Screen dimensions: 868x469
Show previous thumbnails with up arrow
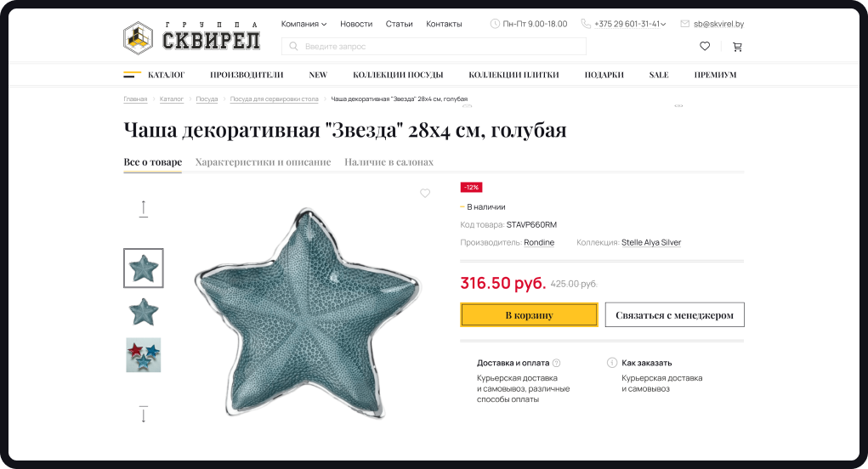click(x=144, y=208)
